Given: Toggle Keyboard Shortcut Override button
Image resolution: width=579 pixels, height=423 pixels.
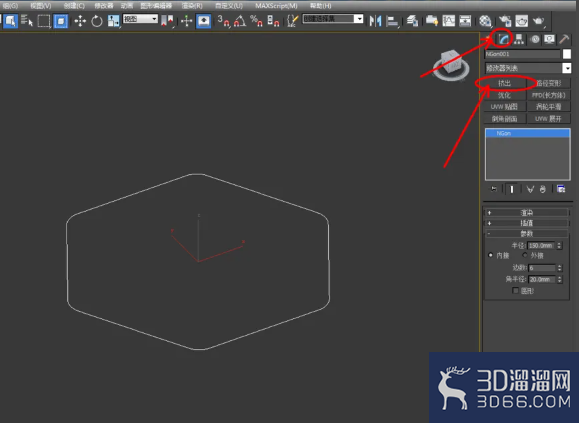Looking at the screenshot, I should 203,21.
